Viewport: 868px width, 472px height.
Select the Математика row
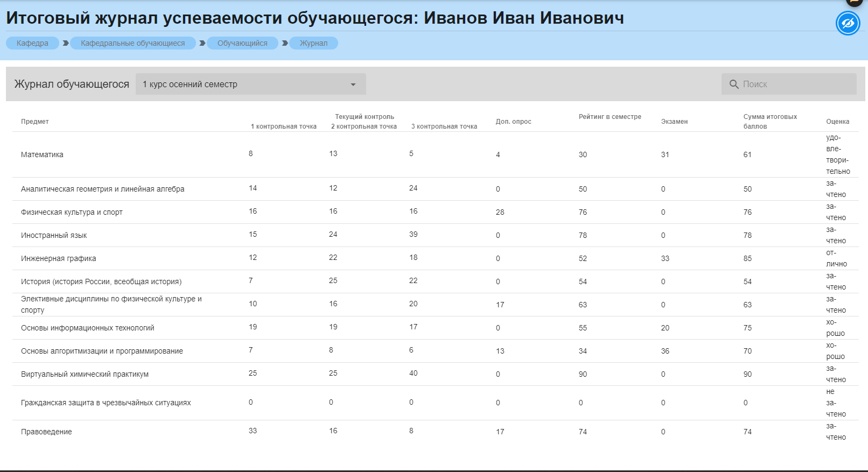(x=42, y=154)
